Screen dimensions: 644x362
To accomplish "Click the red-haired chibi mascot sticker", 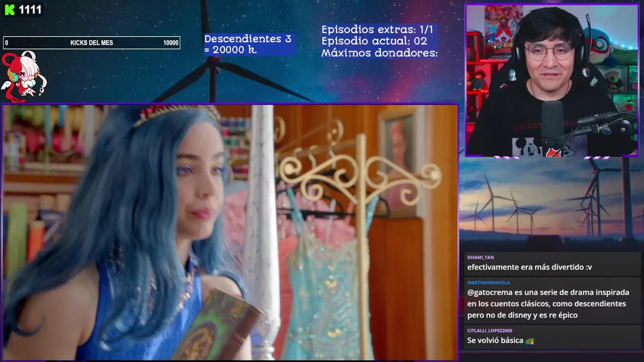I will click(x=23, y=76).
